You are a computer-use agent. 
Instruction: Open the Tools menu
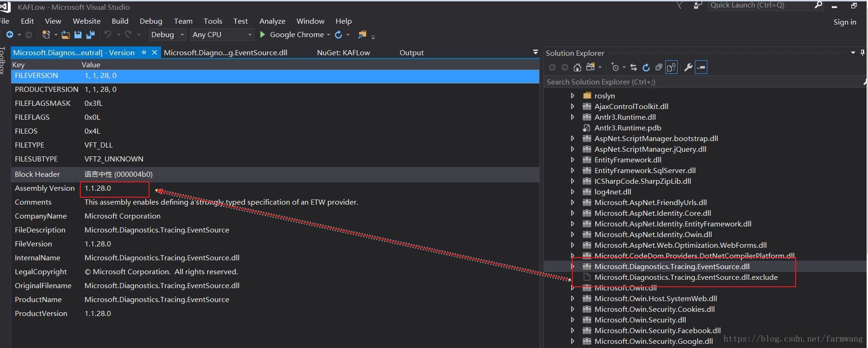[x=213, y=21]
